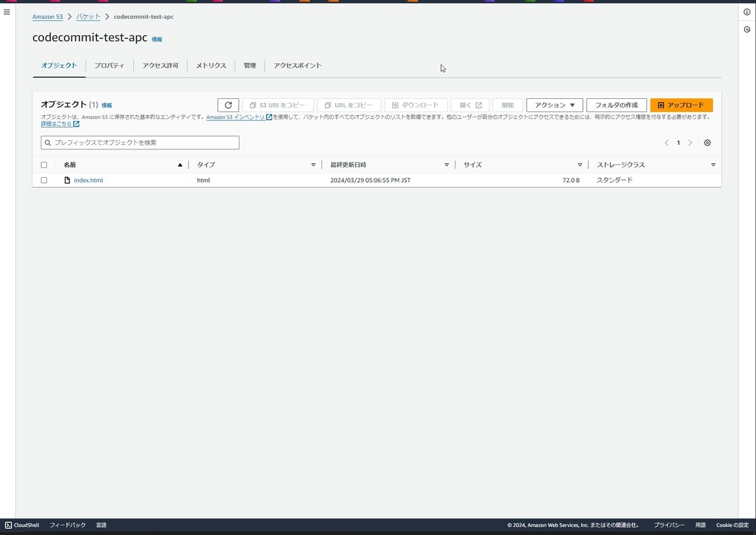Open the タイプ column filter dropdown
The width and height of the screenshot is (756, 535).
[x=313, y=164]
